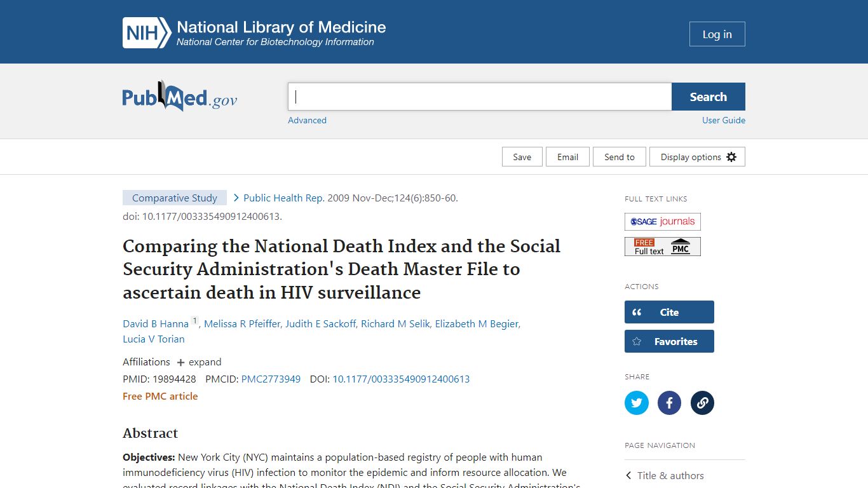This screenshot has width=868, height=488.
Task: Open the DOI 10.1177/003335490912400613 link
Action: (x=401, y=379)
